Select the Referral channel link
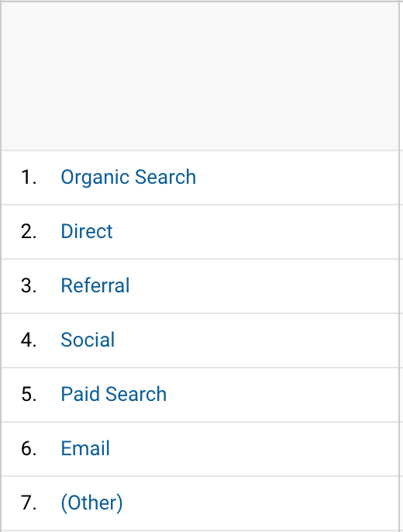 [95, 285]
